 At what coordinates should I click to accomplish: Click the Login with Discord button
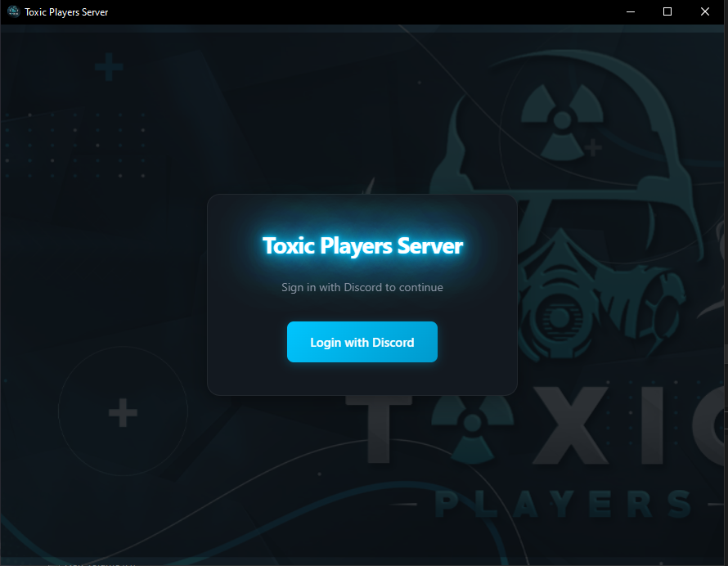pyautogui.click(x=362, y=342)
